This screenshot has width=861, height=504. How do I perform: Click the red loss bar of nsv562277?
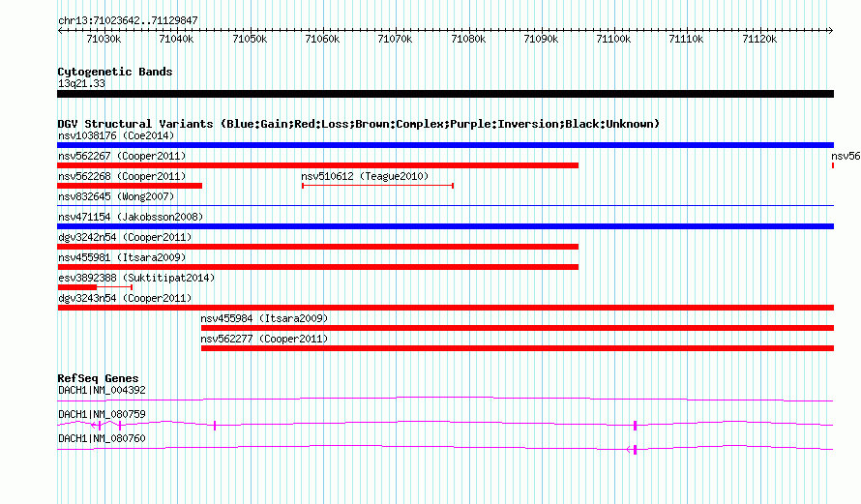(x=518, y=348)
